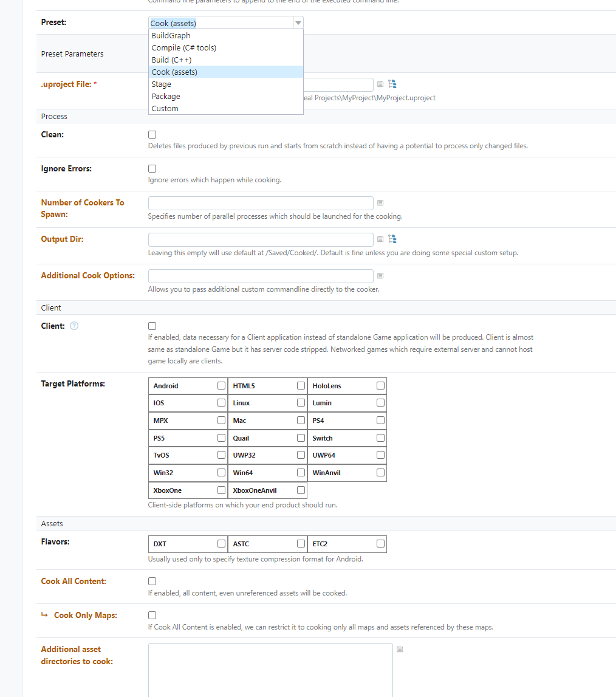616x697 pixels.
Task: Check the UWP64 target platform
Action: pyautogui.click(x=380, y=455)
